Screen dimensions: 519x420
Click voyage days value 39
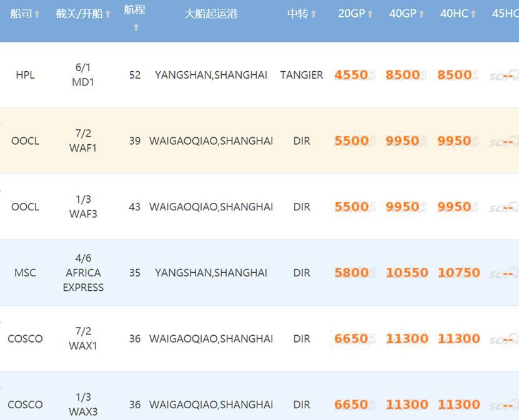point(135,141)
